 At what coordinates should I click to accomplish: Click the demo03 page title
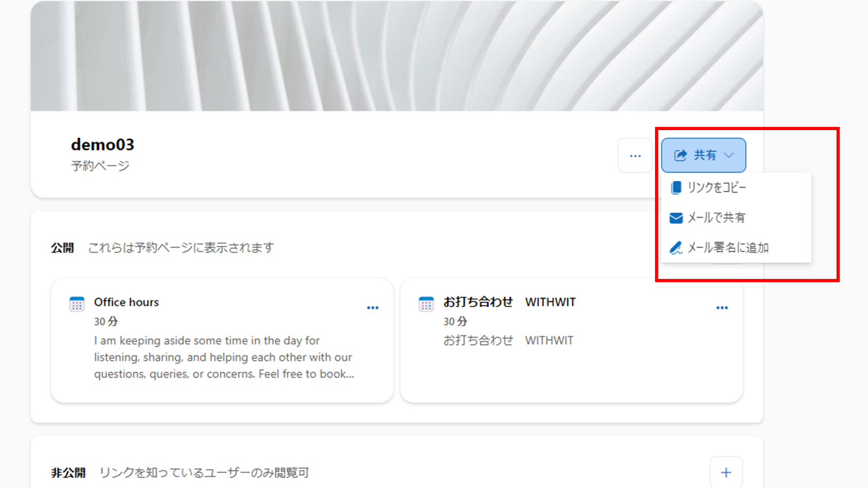coord(102,145)
